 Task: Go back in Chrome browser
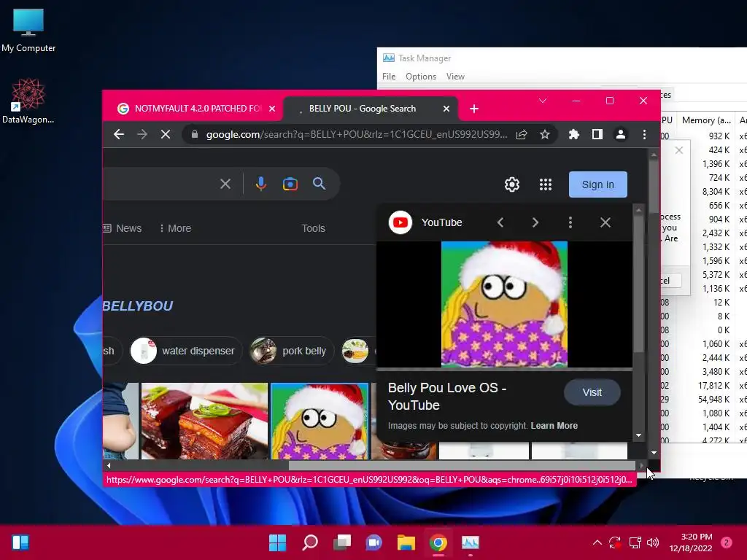119,135
